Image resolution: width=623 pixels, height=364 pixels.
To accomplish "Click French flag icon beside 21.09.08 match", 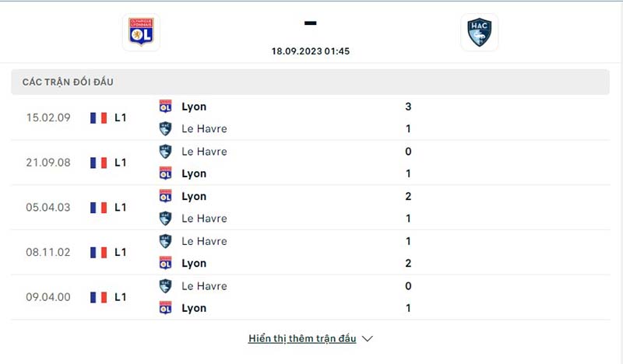I will [99, 163].
